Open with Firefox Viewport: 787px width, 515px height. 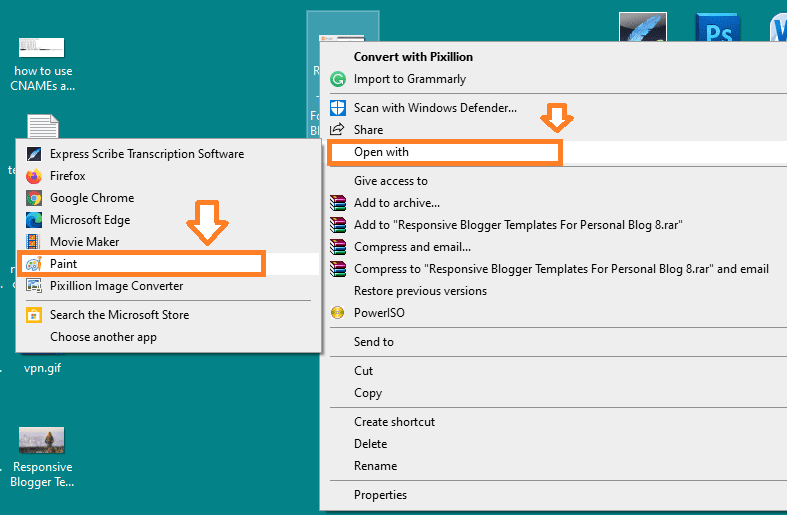tap(169, 176)
